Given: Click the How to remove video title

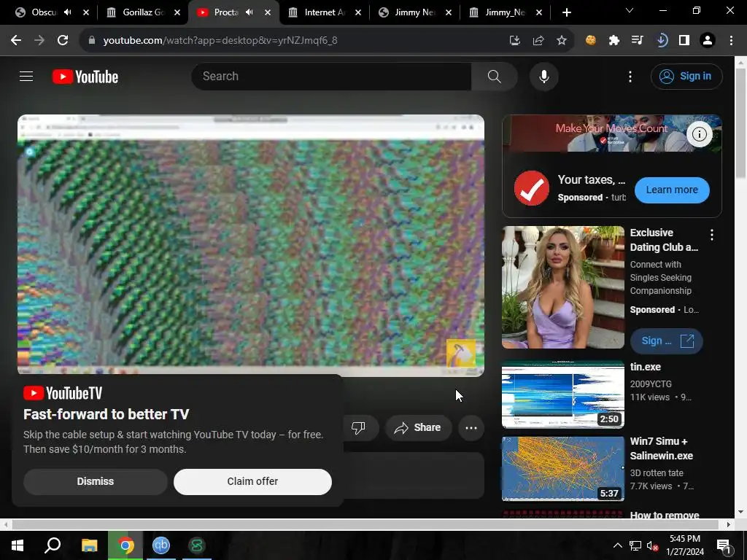Looking at the screenshot, I should 665,514.
